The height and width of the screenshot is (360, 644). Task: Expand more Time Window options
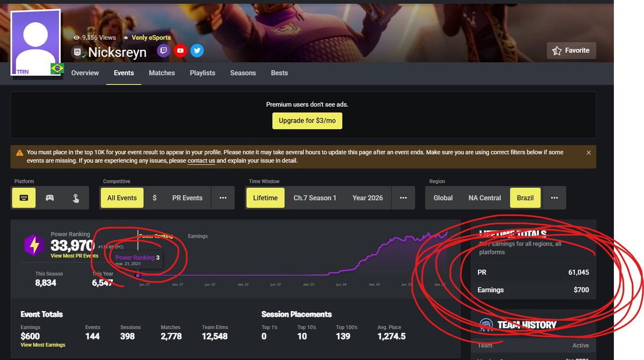pos(403,197)
